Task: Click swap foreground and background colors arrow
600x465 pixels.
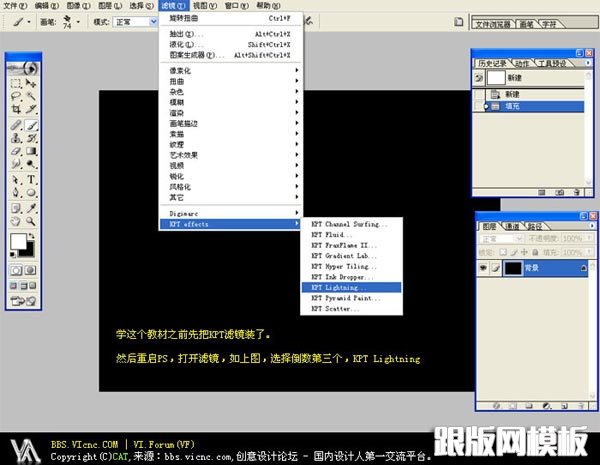Action: tap(31, 236)
